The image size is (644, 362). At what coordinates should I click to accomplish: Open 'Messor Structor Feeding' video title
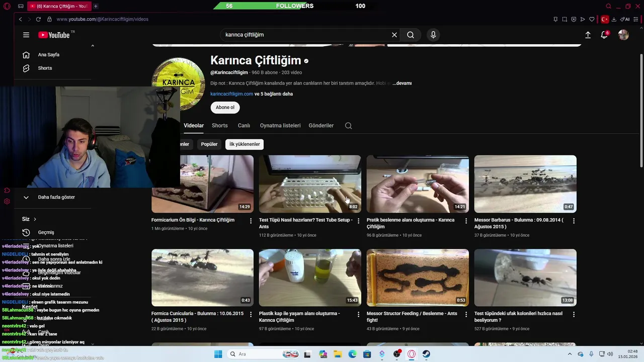[x=412, y=317]
